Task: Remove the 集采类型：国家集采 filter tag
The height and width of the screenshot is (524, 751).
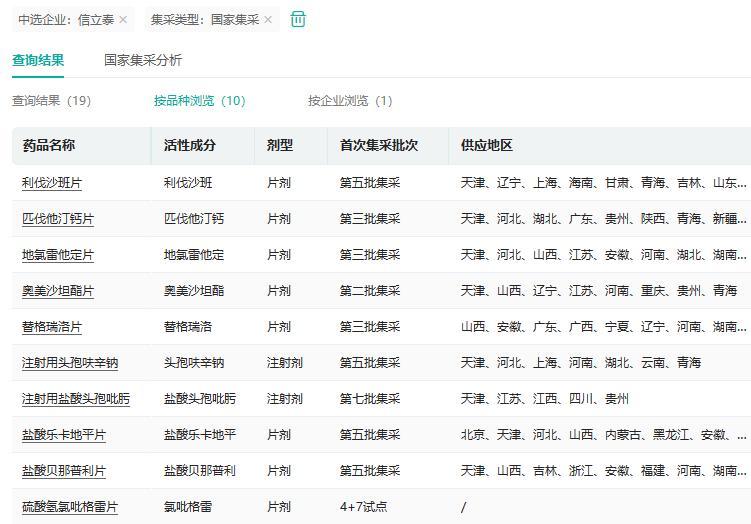Action: pyautogui.click(x=268, y=20)
